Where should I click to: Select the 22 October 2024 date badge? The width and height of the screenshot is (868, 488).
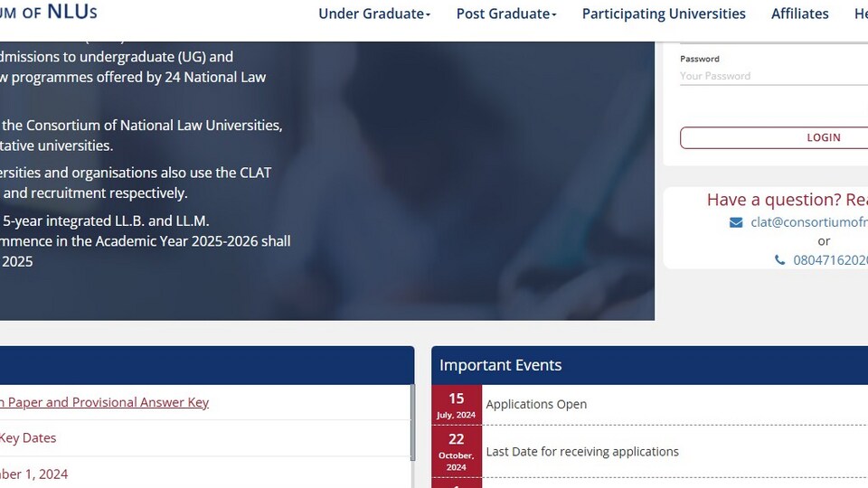pos(456,452)
